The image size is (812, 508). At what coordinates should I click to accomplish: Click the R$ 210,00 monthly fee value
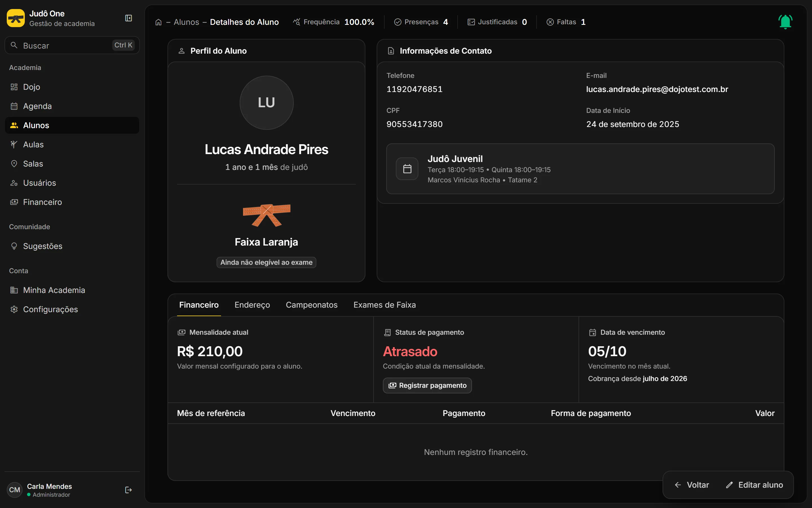(x=210, y=351)
